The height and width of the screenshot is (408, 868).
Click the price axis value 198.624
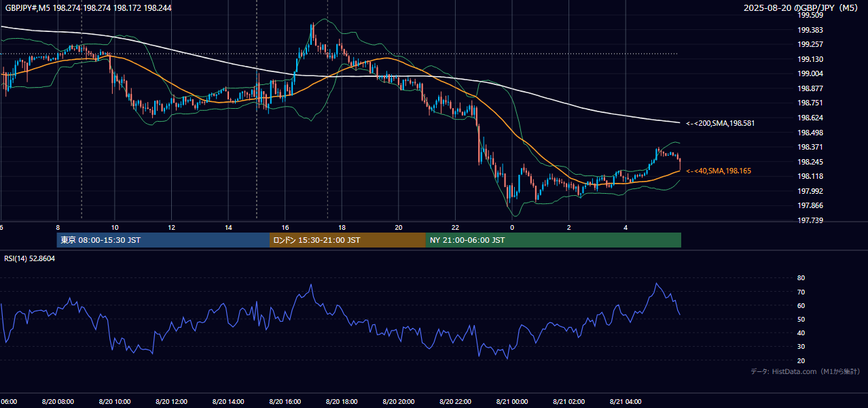pos(810,118)
